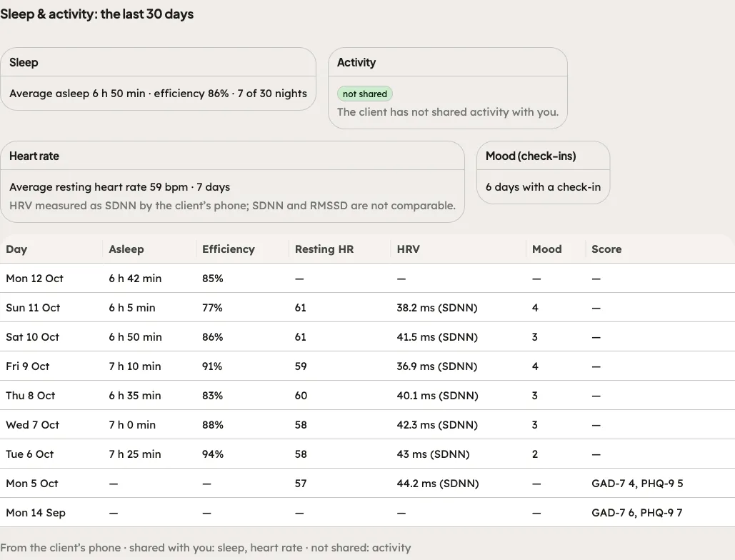Click the '40.1 ms (SDNN)' HRV value
The height and width of the screenshot is (560, 735).
pyautogui.click(x=437, y=396)
